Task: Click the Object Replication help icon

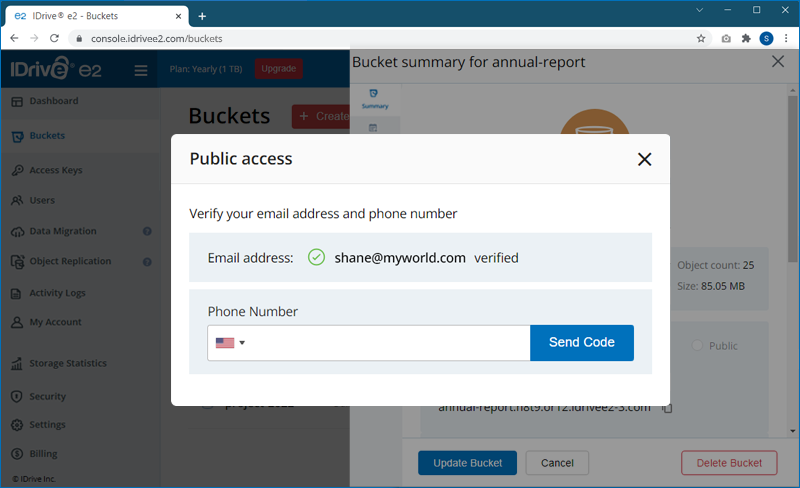Action: 147,262
